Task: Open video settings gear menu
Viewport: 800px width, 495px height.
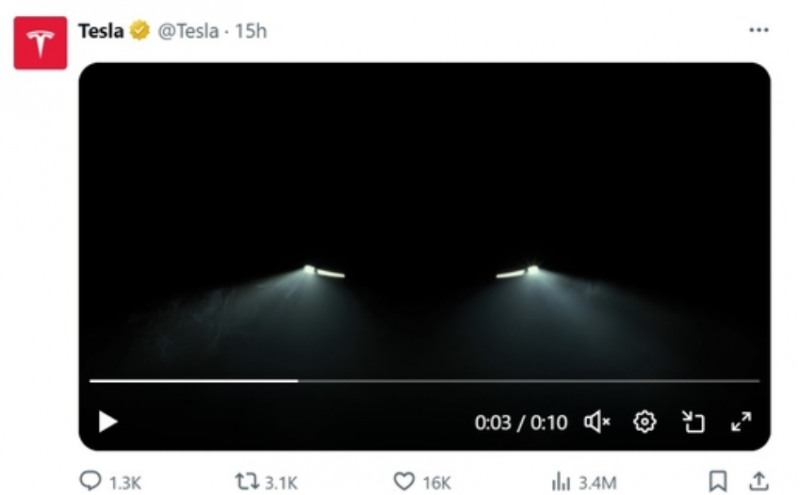Action: pyautogui.click(x=645, y=422)
